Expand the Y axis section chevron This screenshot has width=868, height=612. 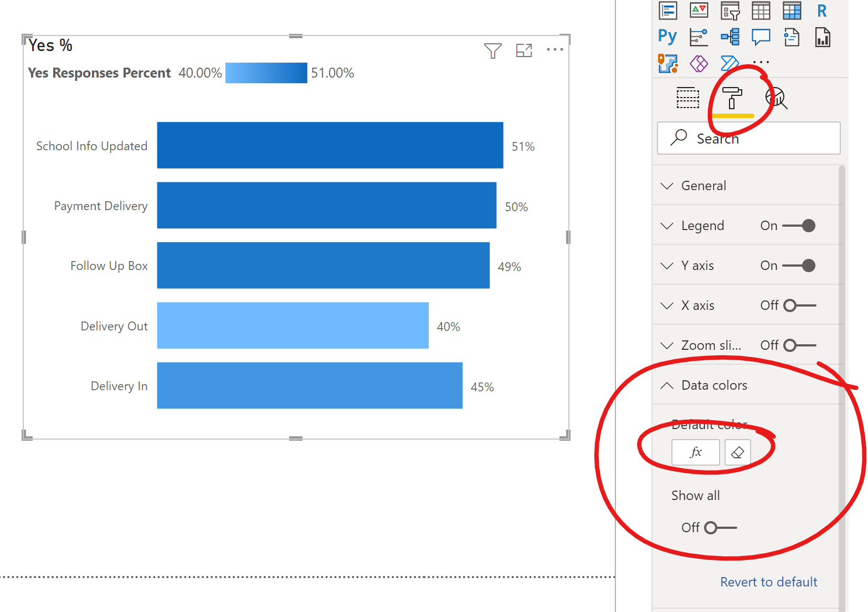click(x=667, y=266)
